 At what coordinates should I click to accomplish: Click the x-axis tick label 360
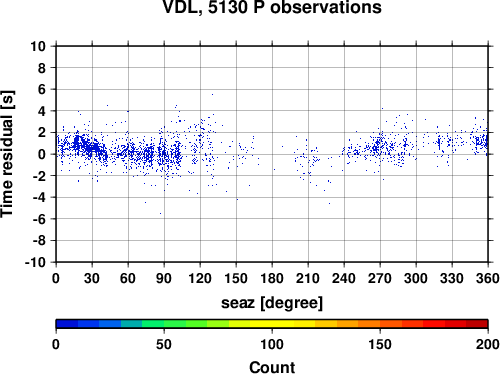pyautogui.click(x=488, y=278)
